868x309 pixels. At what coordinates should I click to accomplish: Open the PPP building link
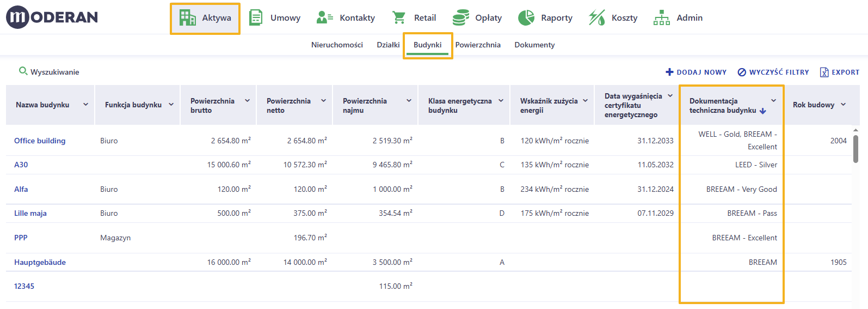tap(21, 238)
